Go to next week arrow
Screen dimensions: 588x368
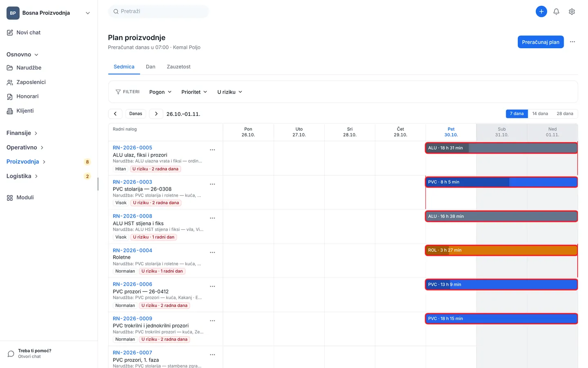(156, 114)
